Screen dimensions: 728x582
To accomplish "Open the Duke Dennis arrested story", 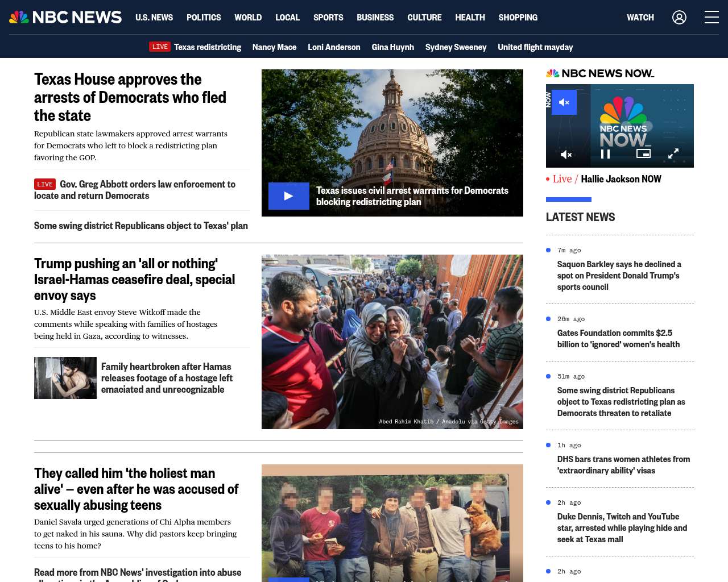I will 622,528.
